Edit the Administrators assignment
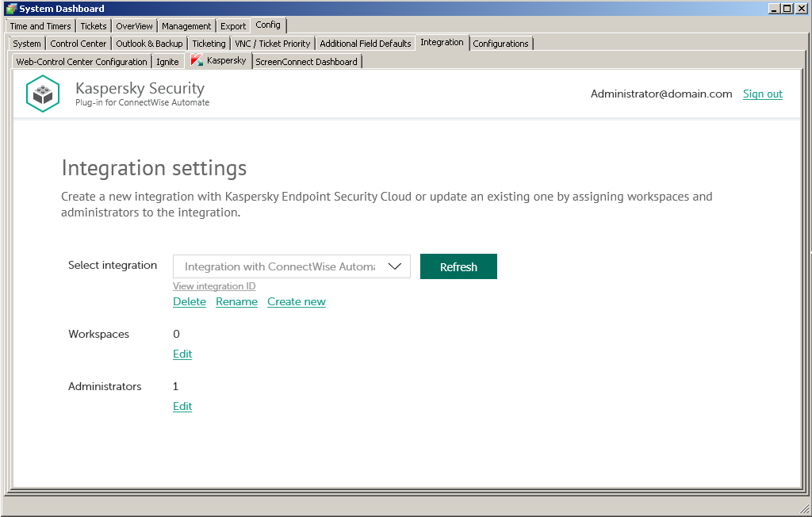 (182, 406)
